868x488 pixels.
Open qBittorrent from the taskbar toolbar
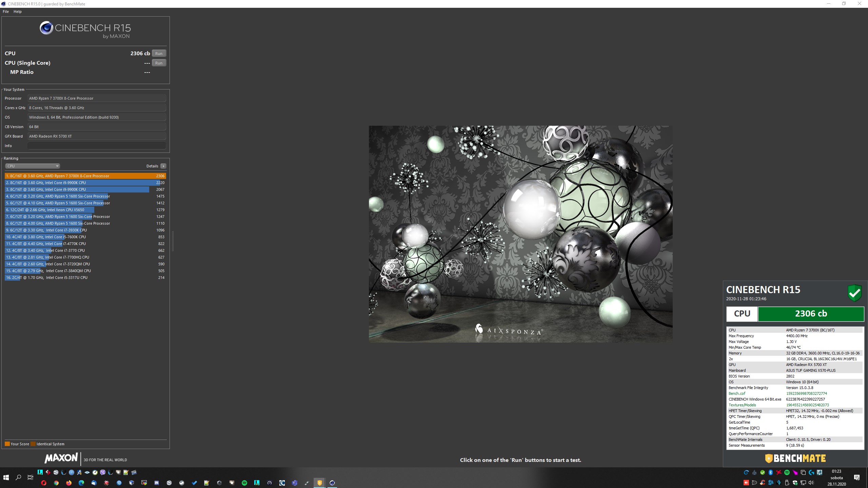72,472
